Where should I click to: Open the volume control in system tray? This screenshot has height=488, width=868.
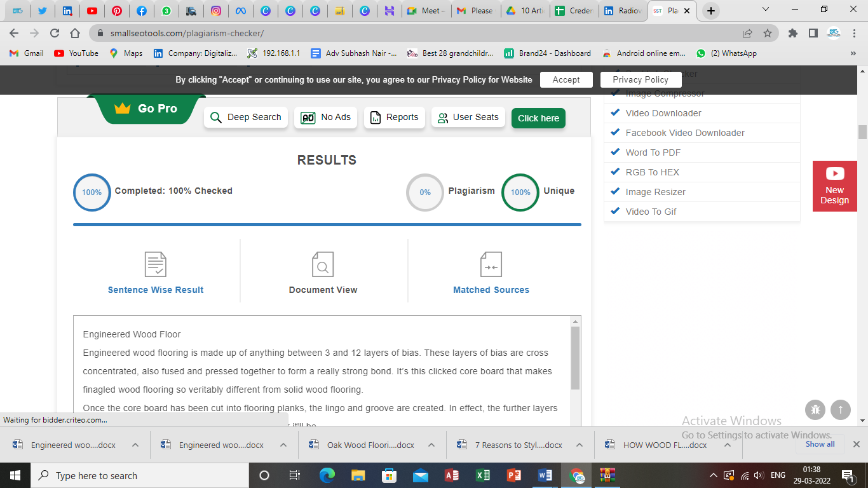759,475
